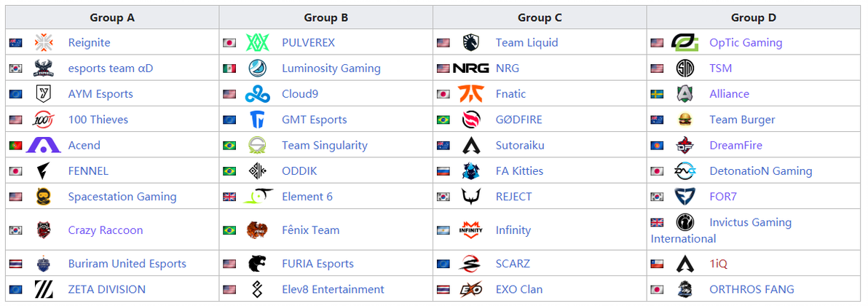
Task: Click the OpTic Gaming logo icon
Action: [x=684, y=43]
